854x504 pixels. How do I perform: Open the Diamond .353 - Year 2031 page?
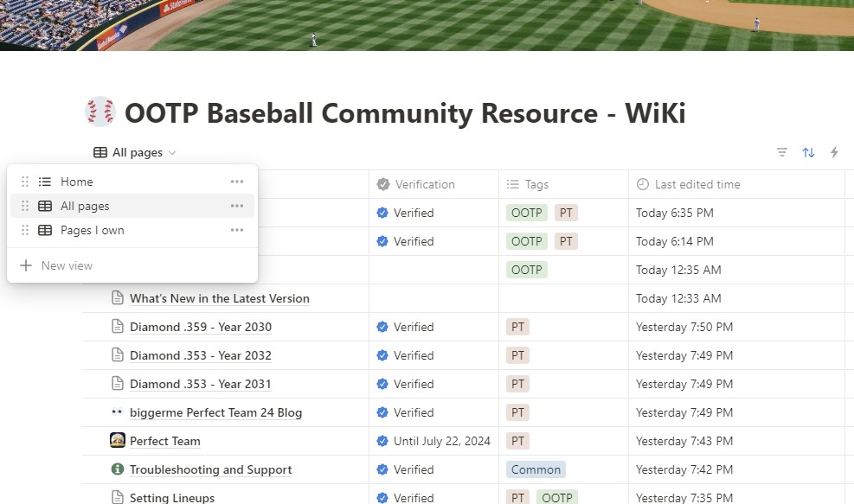(201, 384)
